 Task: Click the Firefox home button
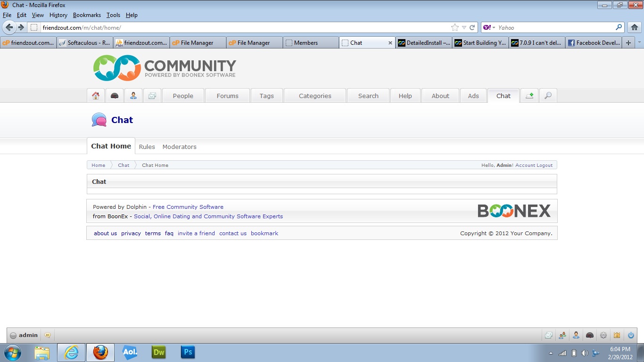click(634, 27)
